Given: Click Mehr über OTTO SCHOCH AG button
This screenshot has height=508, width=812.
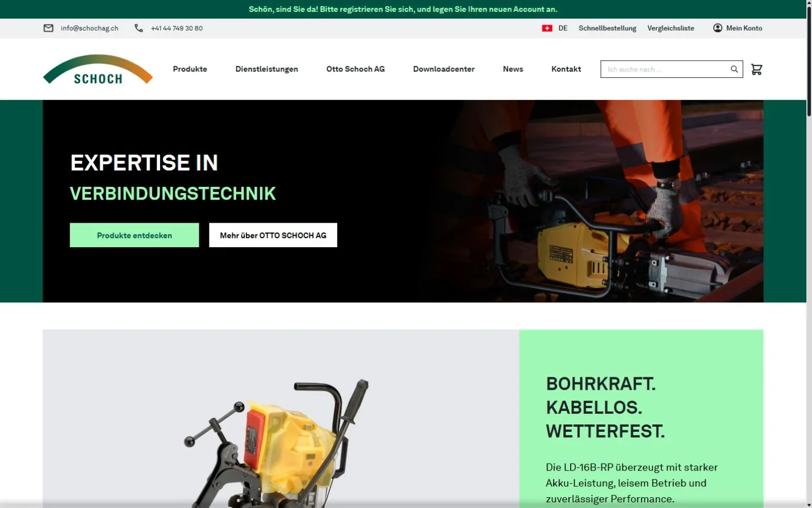Looking at the screenshot, I should point(273,235).
